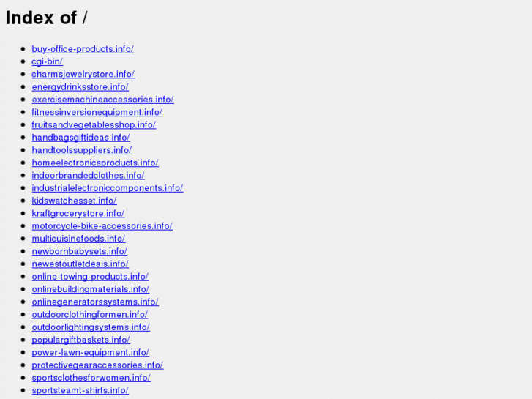Click power-lawn-equipment.info link

91,352
